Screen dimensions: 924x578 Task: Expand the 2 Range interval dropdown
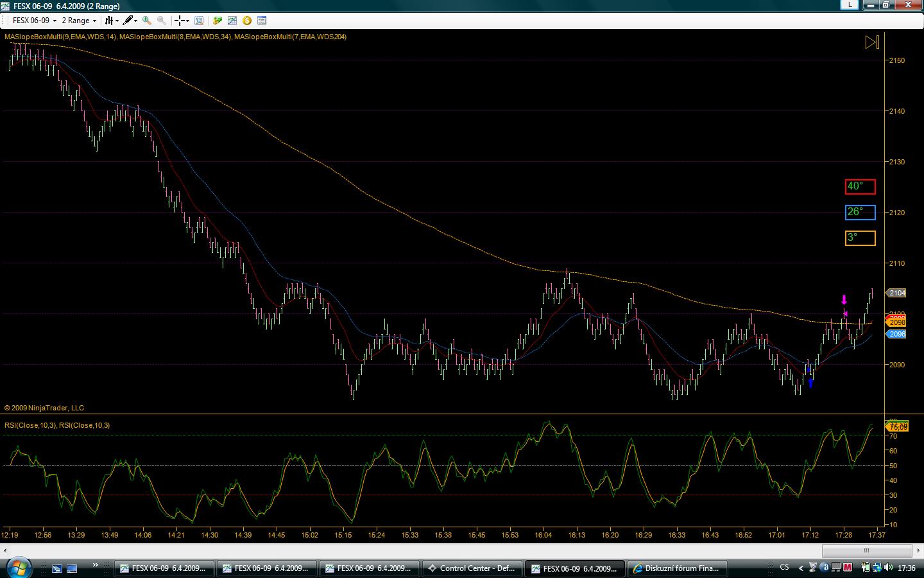(79, 21)
